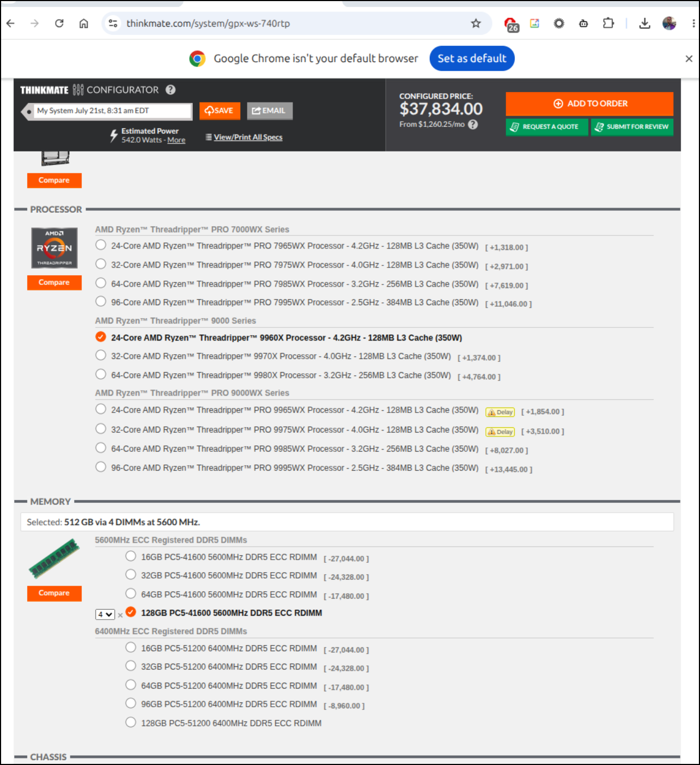Click the Configurator help question mark
Viewport: 700px width, 765px height.
coord(171,90)
